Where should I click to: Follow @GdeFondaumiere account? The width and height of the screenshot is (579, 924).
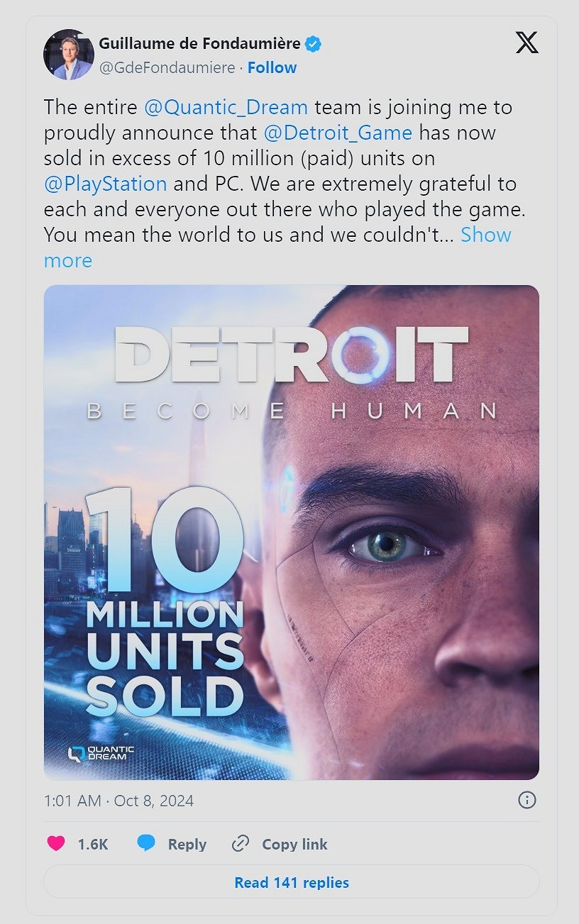coord(272,68)
